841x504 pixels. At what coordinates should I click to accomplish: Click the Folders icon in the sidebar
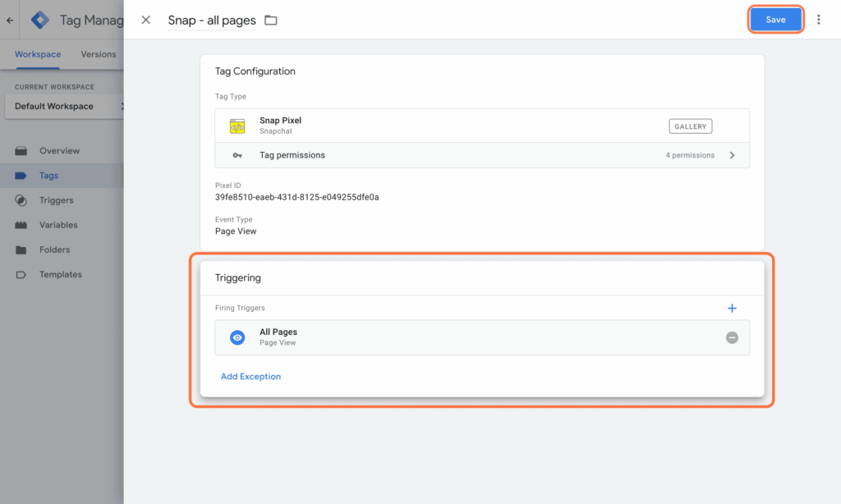tap(21, 250)
